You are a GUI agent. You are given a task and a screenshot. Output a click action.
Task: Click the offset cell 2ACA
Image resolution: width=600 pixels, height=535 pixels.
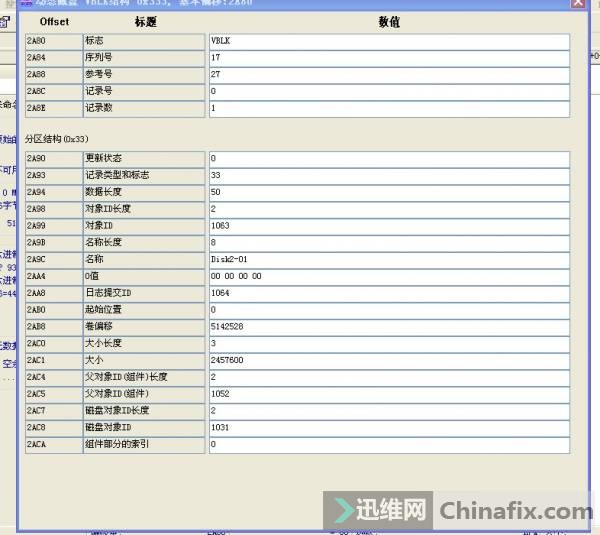point(54,445)
